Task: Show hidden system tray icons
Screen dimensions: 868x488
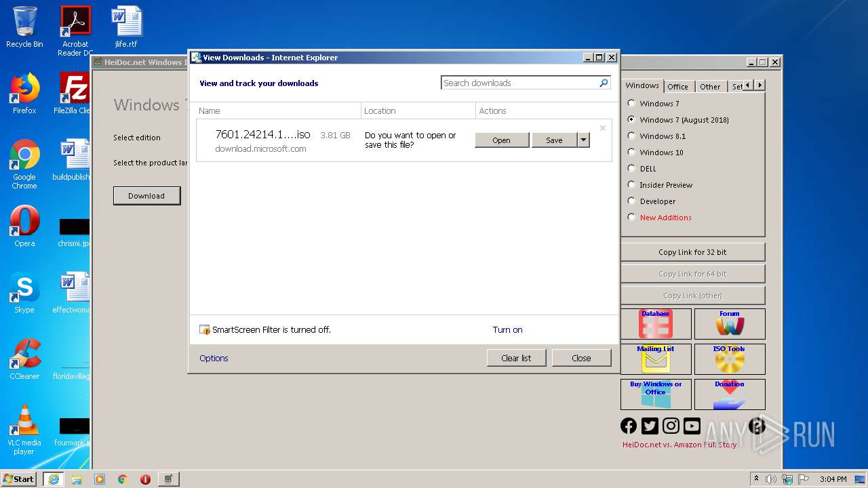Action: pos(756,479)
